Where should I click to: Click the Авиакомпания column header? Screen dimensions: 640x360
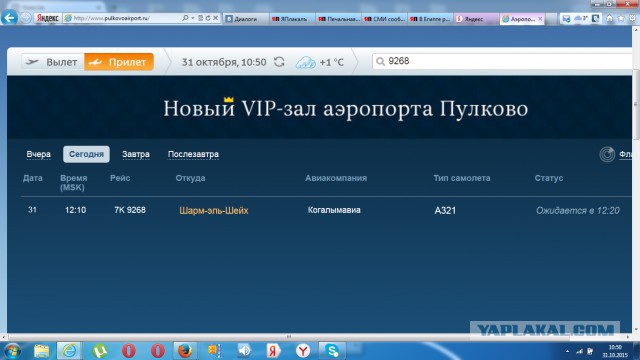pyautogui.click(x=336, y=178)
